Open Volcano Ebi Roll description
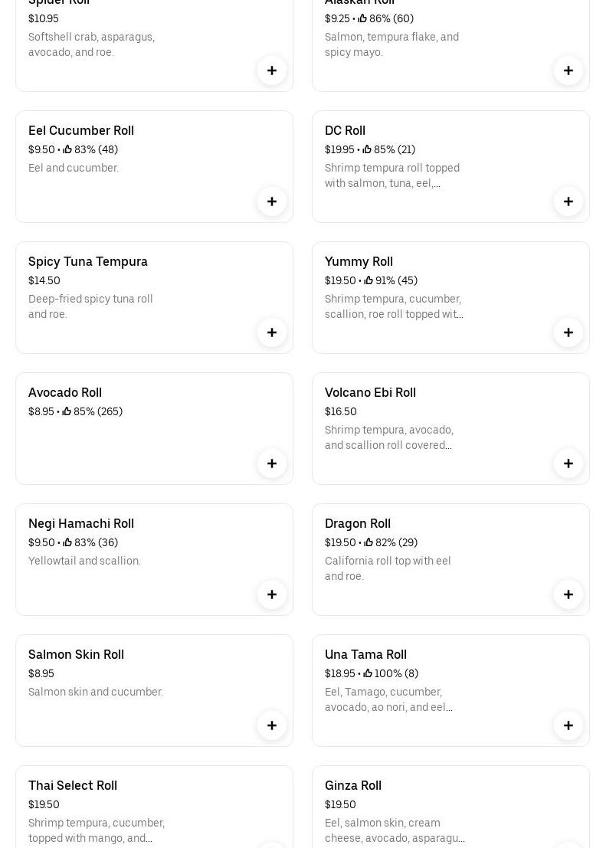The width and height of the screenshot is (616, 848). (x=389, y=438)
